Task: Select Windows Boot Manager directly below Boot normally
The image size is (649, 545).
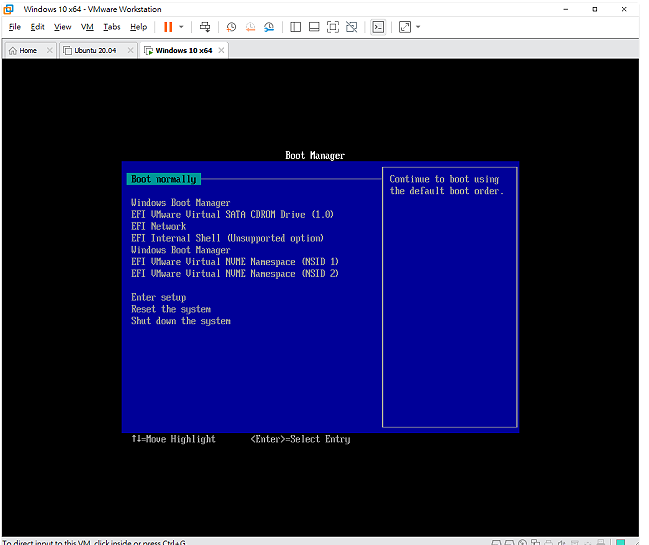Action: [x=180, y=203]
